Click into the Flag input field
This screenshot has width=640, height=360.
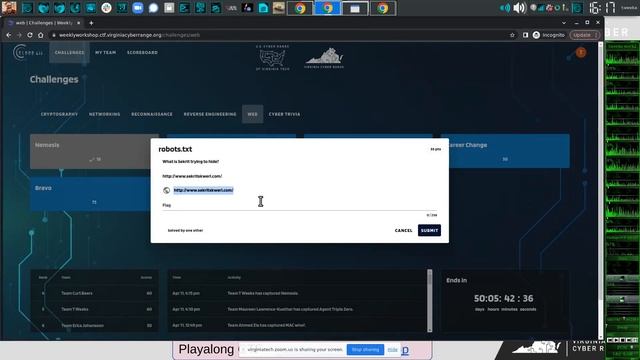(x=300, y=205)
